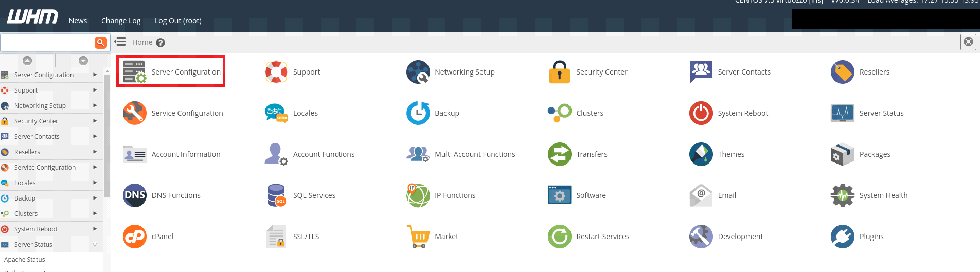Viewport: 980px width, 272px height.
Task: Expand the Networking Setup sidebar arrow
Action: (95, 105)
